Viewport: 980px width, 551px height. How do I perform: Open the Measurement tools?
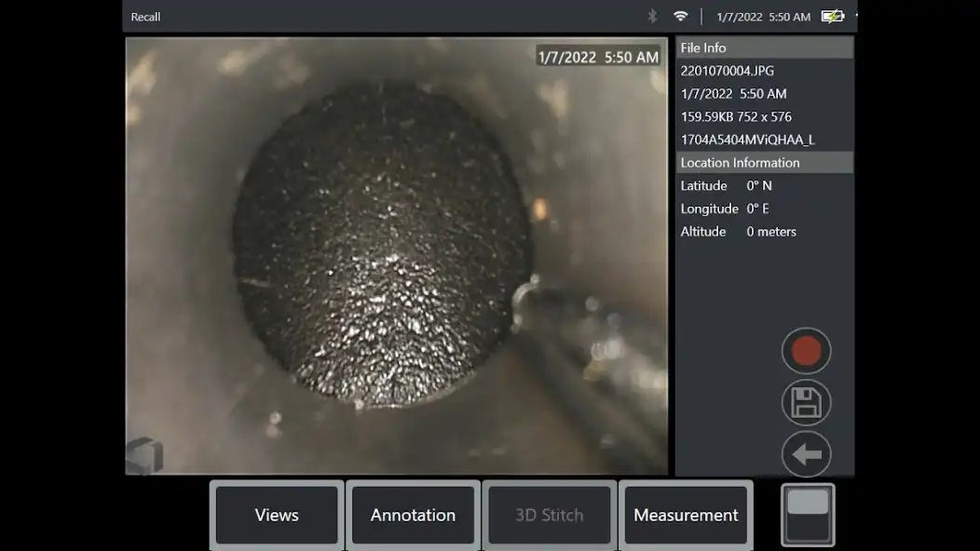686,515
